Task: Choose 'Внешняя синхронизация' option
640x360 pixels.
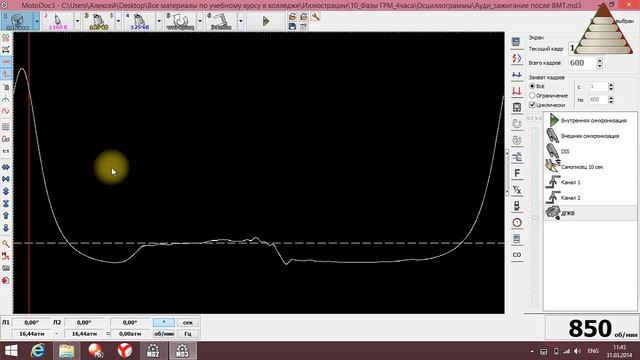Action: 591,136
